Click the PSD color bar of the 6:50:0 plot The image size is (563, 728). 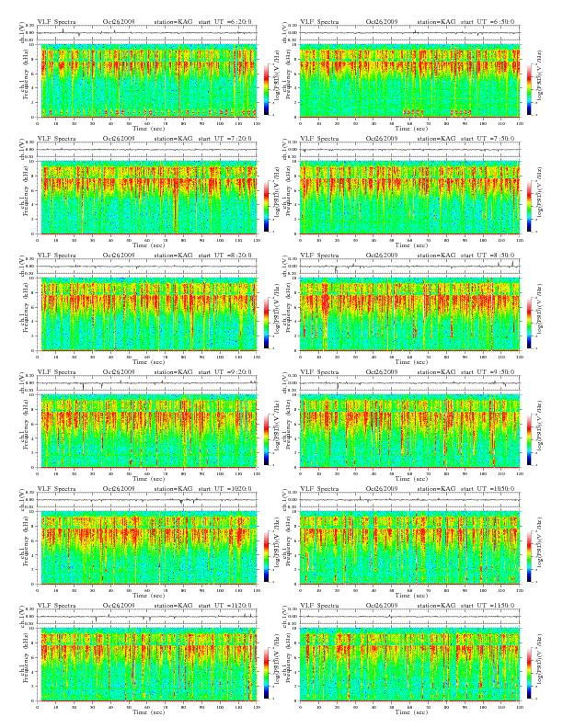(529, 89)
